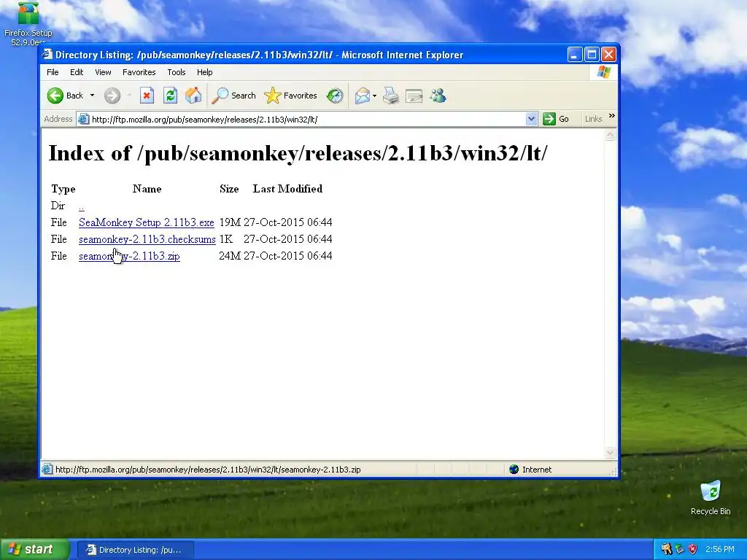The height and width of the screenshot is (560, 747).
Task: Click the Internet zone globe icon
Action: pyautogui.click(x=514, y=470)
